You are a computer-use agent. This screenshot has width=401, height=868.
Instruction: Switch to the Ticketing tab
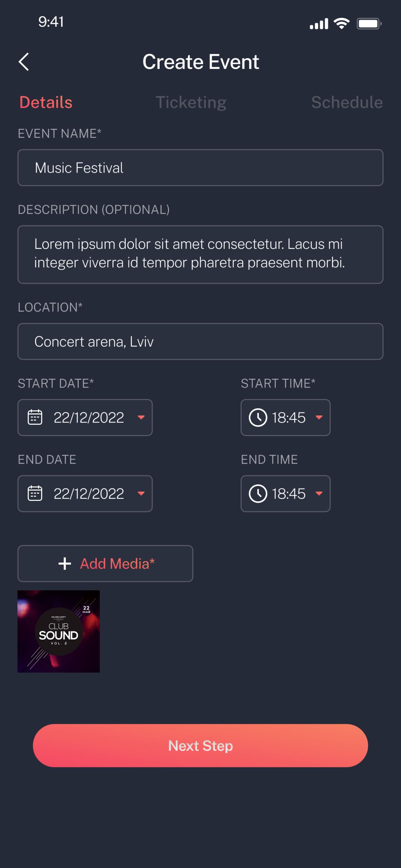click(x=191, y=102)
